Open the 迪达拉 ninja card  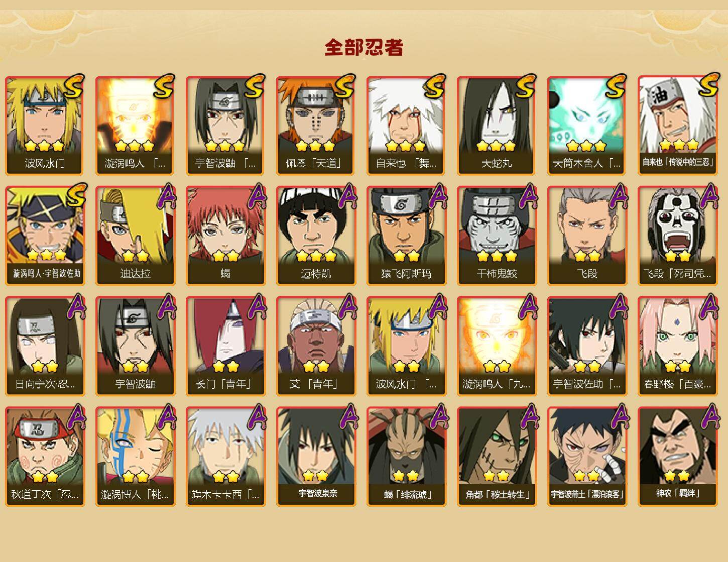coord(135,236)
